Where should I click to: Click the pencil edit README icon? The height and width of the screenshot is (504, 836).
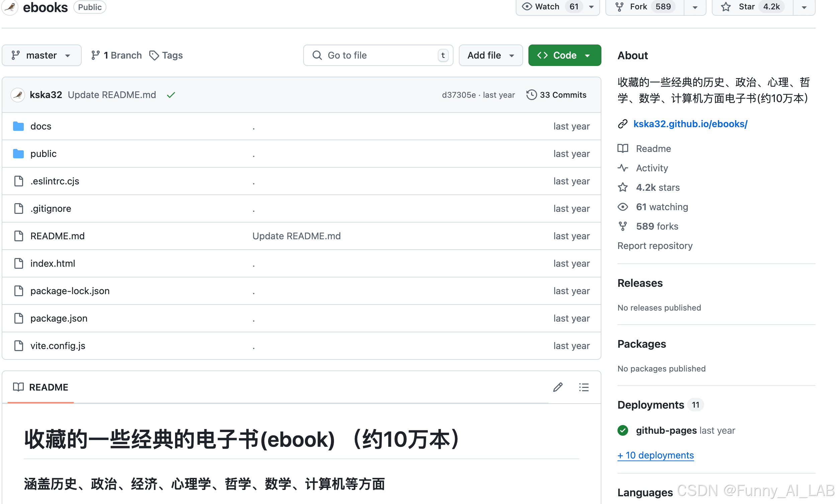point(558,387)
